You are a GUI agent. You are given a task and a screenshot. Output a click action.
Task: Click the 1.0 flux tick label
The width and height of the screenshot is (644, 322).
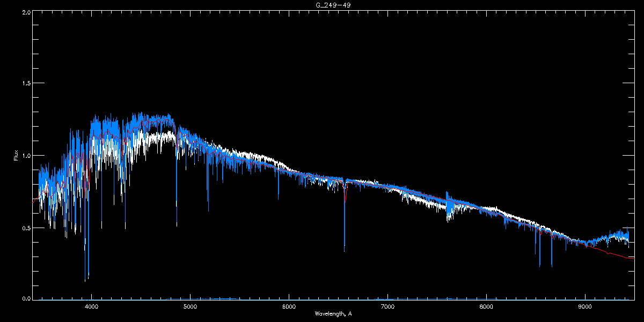(x=26, y=156)
